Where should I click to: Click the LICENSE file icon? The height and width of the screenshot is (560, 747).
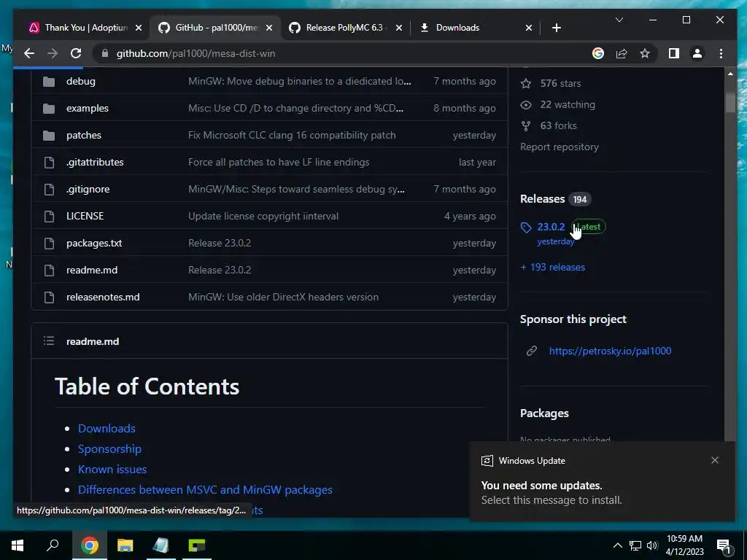coord(49,216)
